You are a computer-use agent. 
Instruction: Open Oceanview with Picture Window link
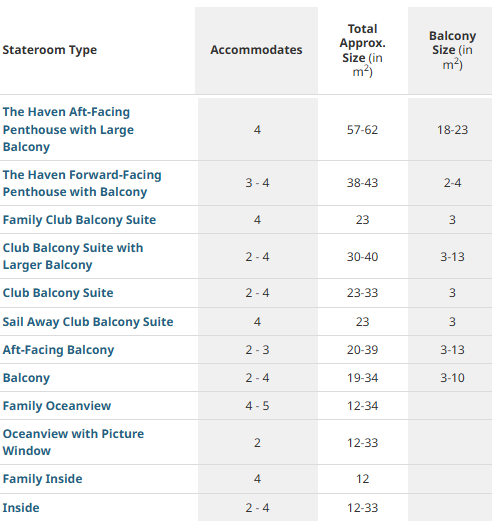73,442
